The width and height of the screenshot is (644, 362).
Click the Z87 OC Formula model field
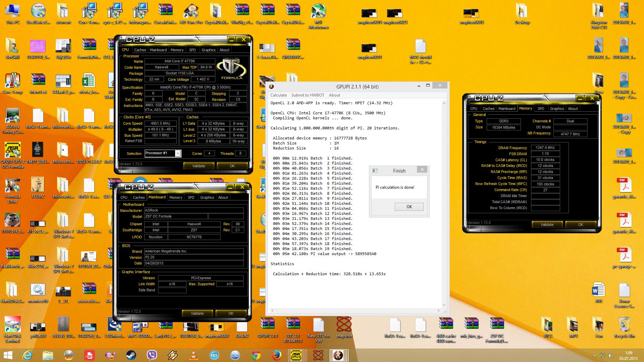(x=176, y=217)
